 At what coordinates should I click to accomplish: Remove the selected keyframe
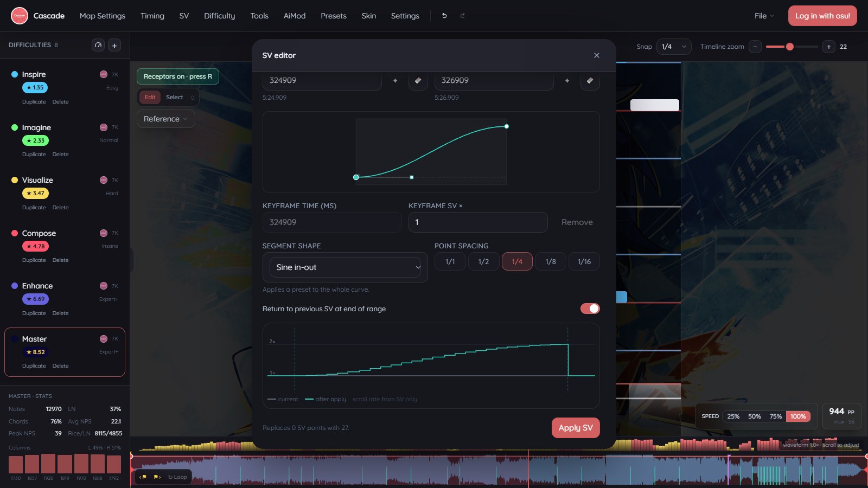coord(577,222)
